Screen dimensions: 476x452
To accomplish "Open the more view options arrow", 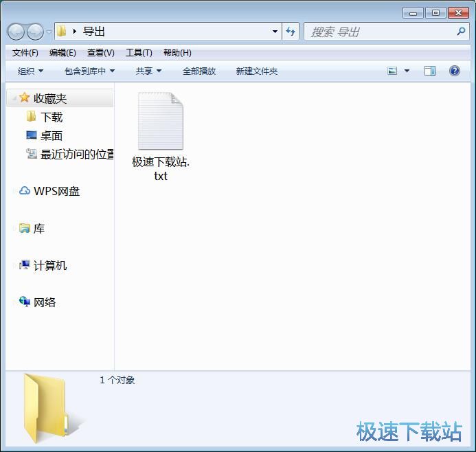I will pyautogui.click(x=407, y=71).
